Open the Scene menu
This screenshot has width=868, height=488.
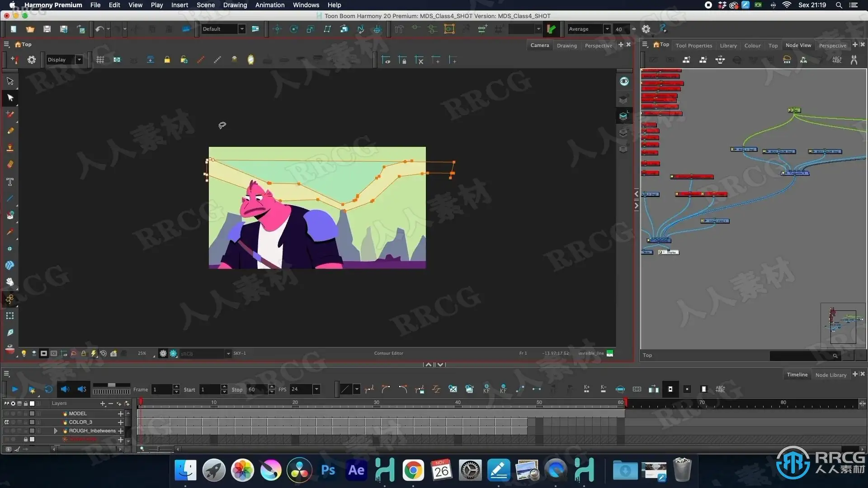click(206, 5)
